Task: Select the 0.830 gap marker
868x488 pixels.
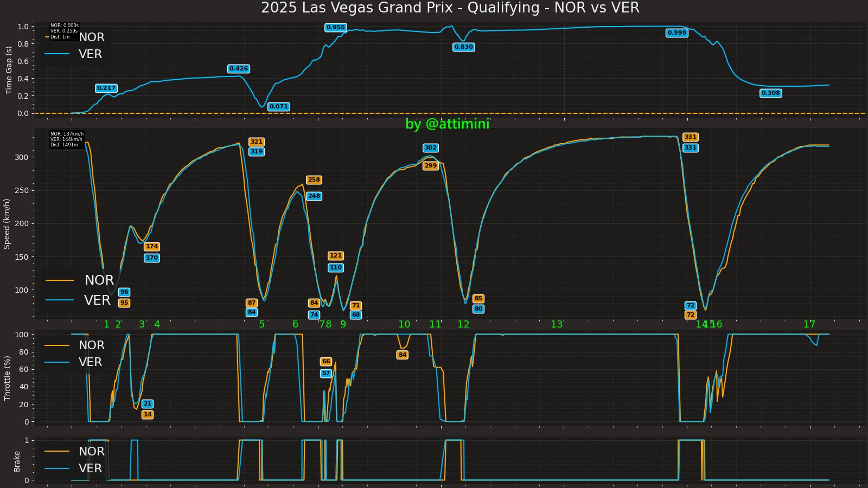Action: coord(463,47)
